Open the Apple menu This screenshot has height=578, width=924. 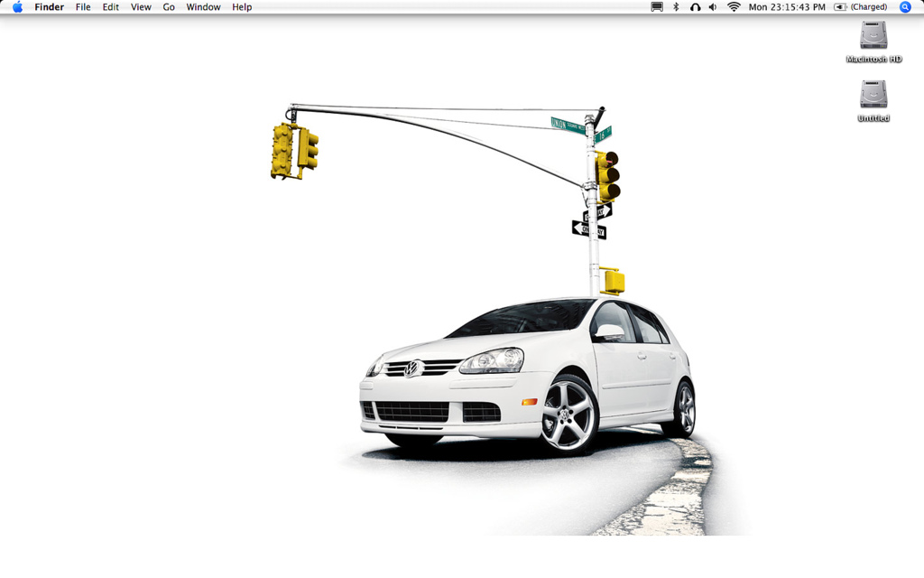click(18, 7)
